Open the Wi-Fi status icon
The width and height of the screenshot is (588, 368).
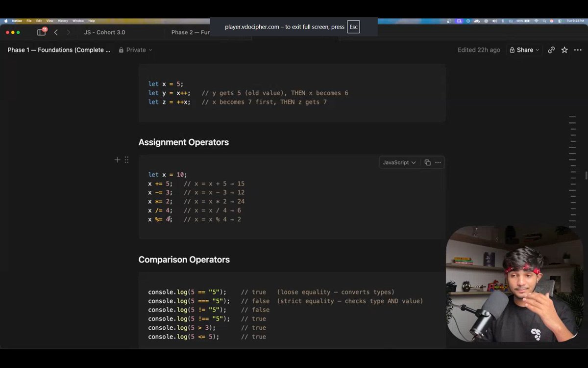[536, 21]
